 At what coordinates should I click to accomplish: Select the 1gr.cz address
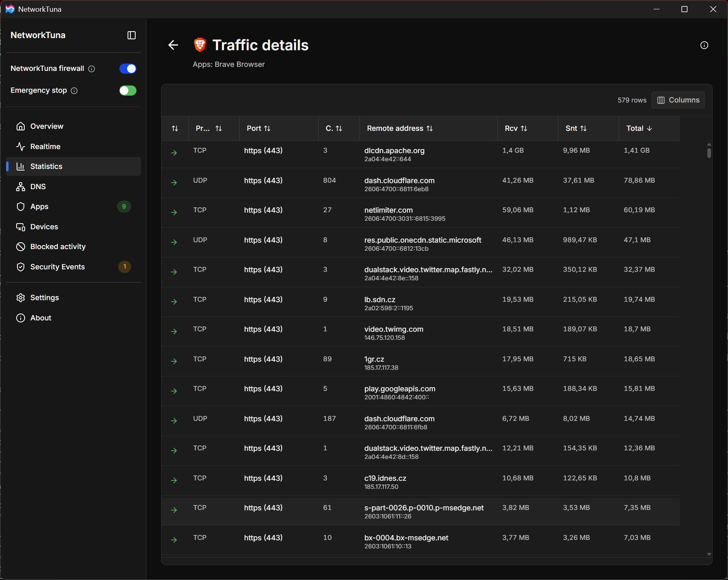point(374,359)
